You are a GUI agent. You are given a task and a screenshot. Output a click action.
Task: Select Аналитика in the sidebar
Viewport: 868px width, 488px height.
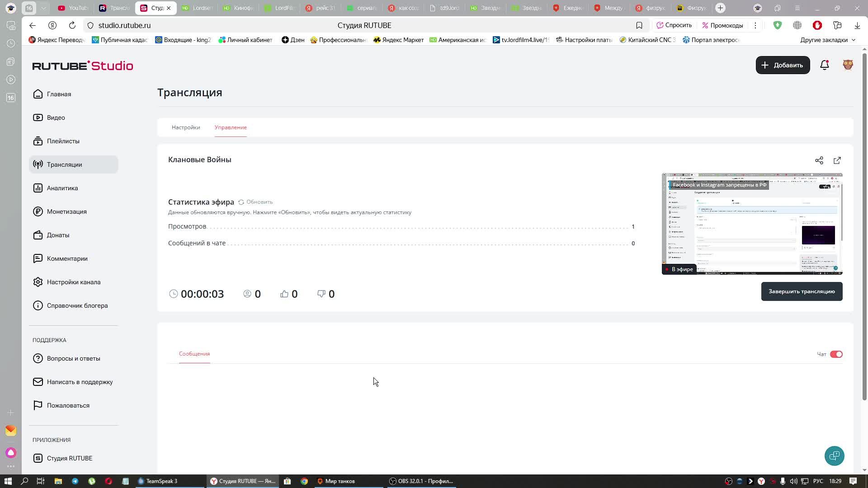pos(62,188)
